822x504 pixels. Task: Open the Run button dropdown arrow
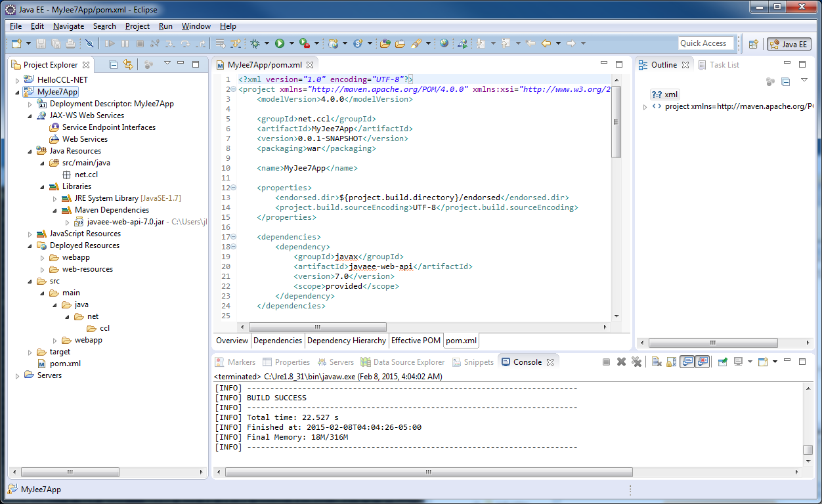291,44
